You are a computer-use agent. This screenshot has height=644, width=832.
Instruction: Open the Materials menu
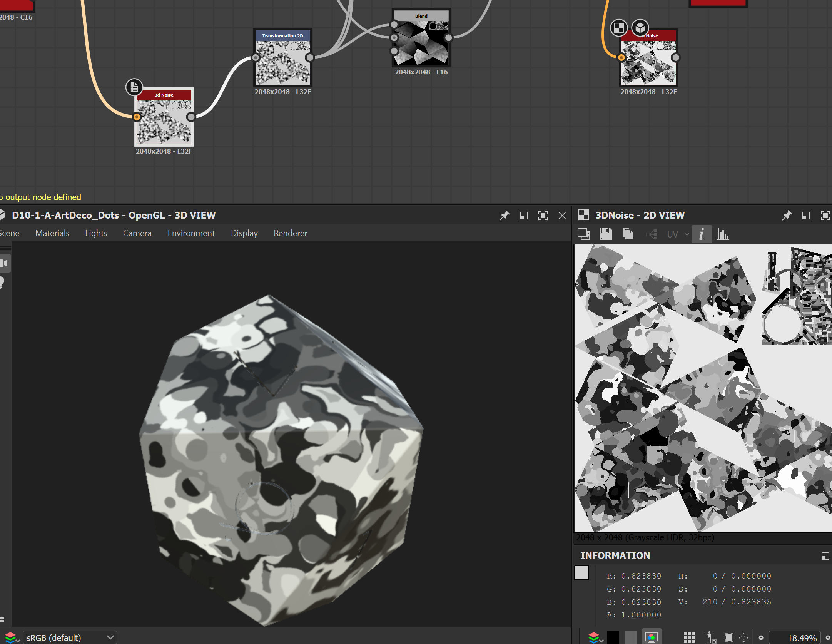point(52,233)
